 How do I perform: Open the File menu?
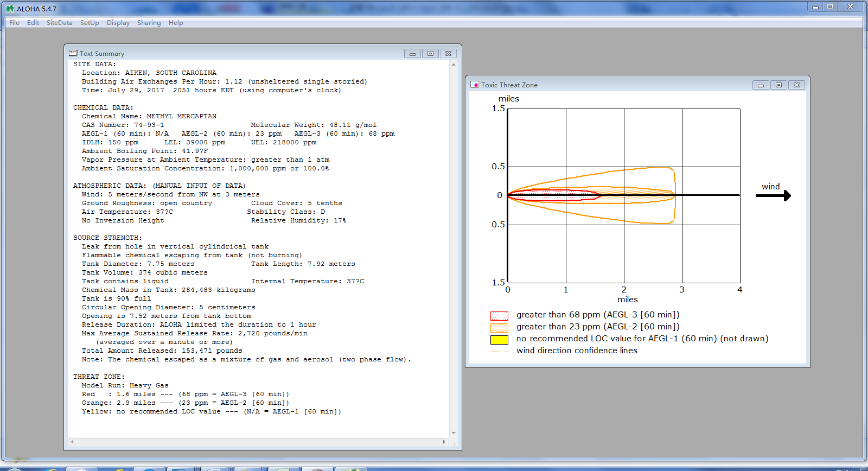pyautogui.click(x=14, y=23)
